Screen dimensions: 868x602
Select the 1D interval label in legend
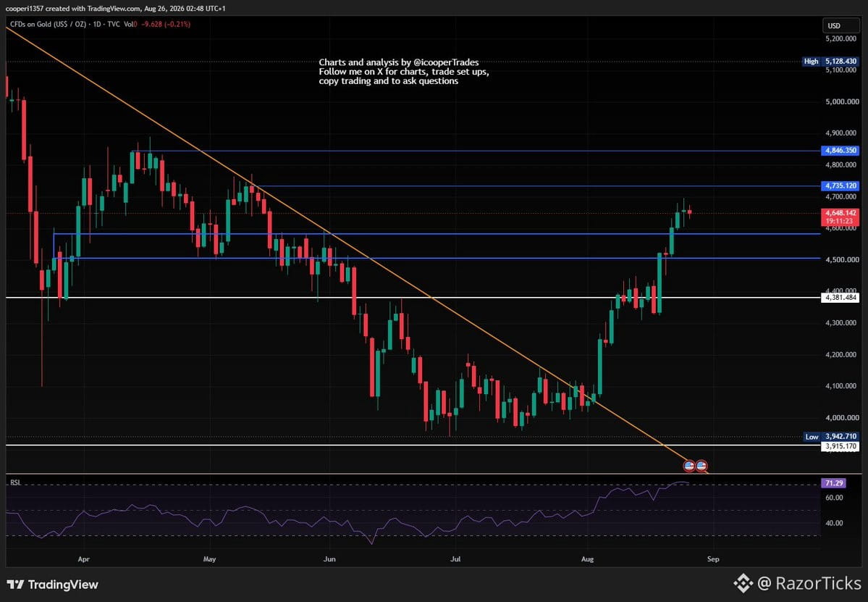[96, 25]
